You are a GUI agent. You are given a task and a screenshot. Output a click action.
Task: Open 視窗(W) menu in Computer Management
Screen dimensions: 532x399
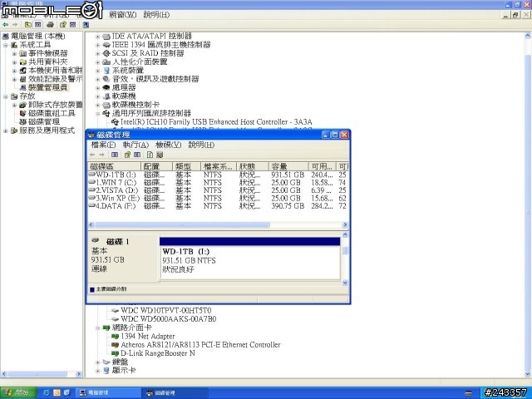click(122, 15)
